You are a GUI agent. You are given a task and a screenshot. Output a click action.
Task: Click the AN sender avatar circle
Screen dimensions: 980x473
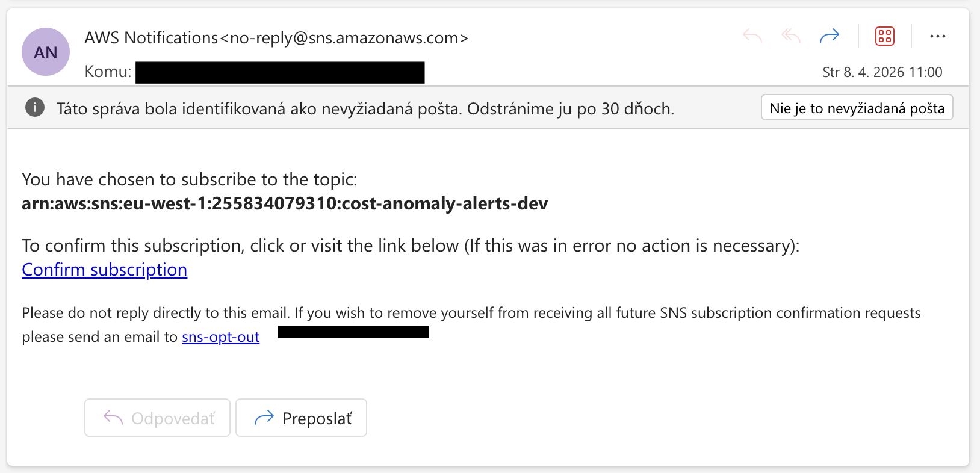[45, 52]
